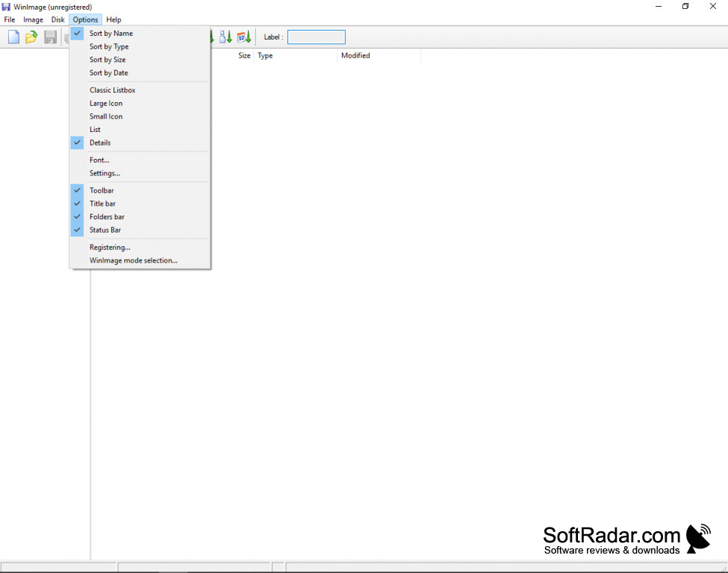Switch view to Small Icon
728x573 pixels.
pyautogui.click(x=140, y=116)
